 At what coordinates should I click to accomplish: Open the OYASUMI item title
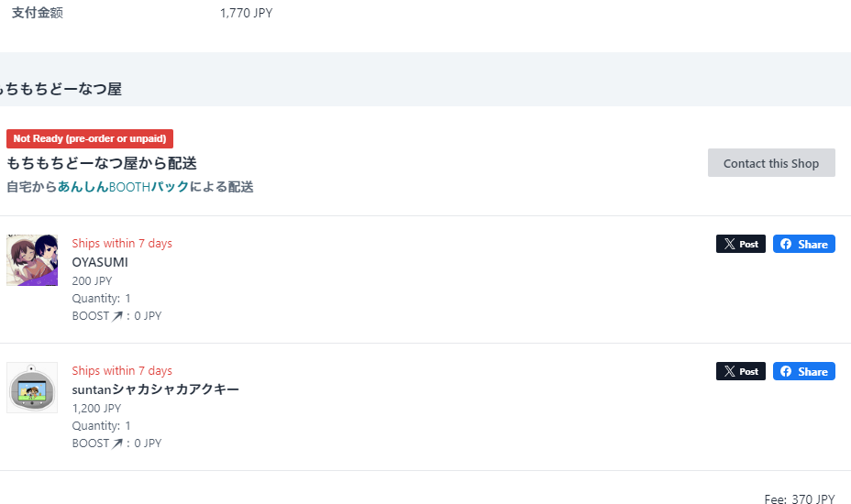click(100, 262)
